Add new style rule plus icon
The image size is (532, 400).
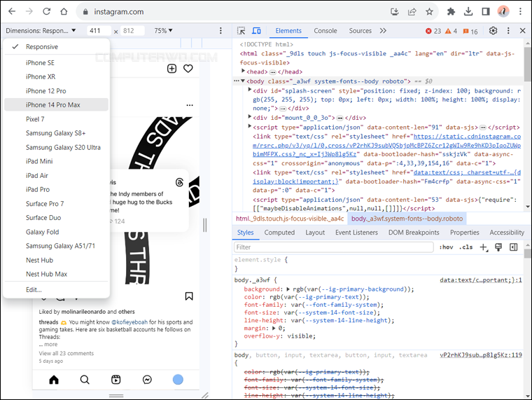484,247
